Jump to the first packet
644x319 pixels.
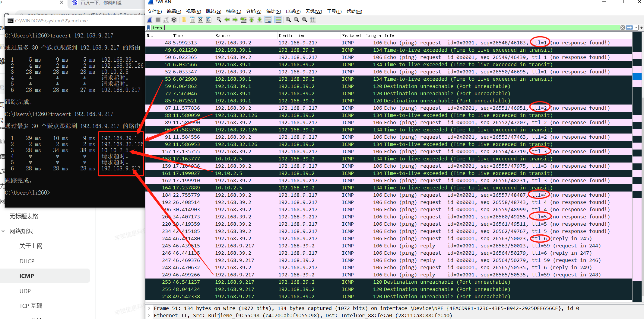252,20
